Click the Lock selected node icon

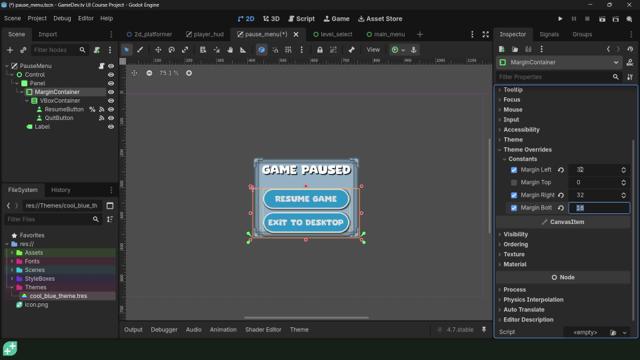320,50
